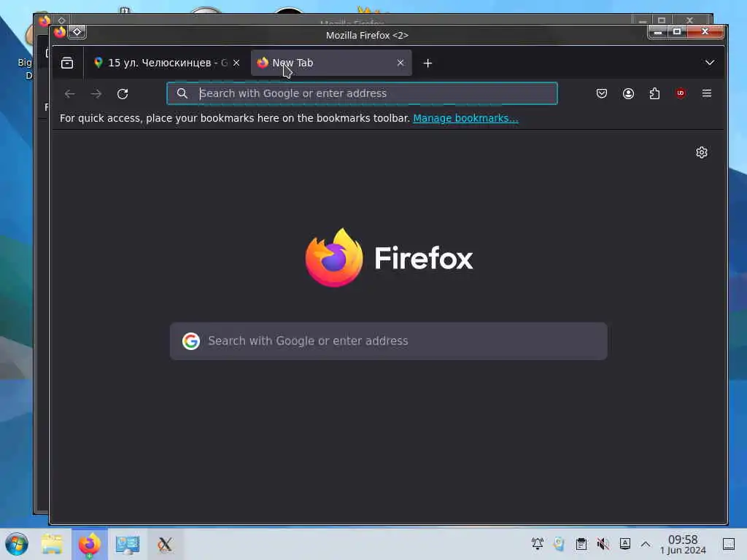Show desktop with taskbar corner button
The height and width of the screenshot is (560, 747).
coord(729,544)
